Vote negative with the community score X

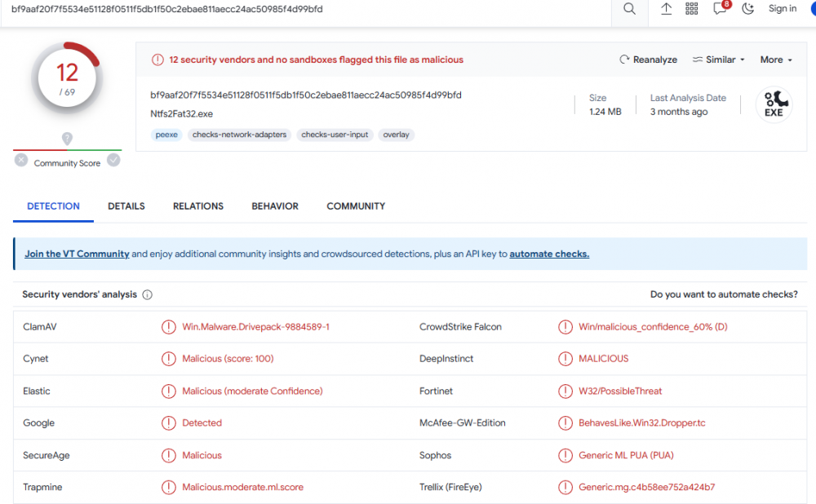point(21,160)
